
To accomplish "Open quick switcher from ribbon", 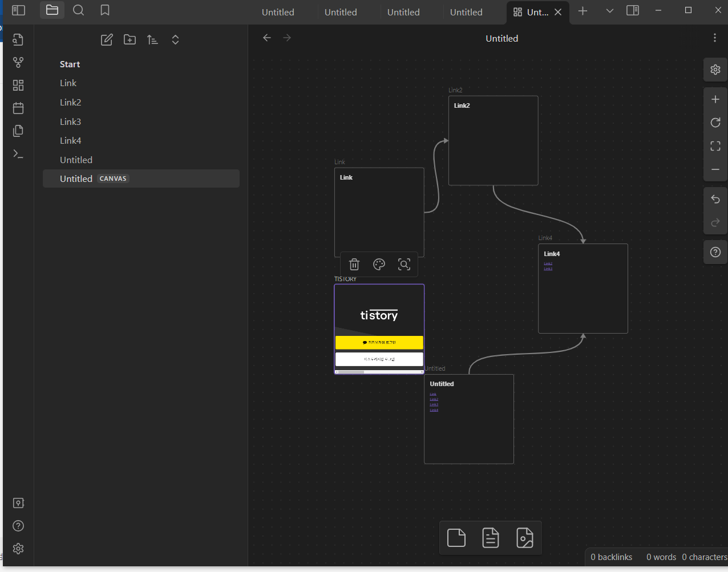I will (x=18, y=39).
